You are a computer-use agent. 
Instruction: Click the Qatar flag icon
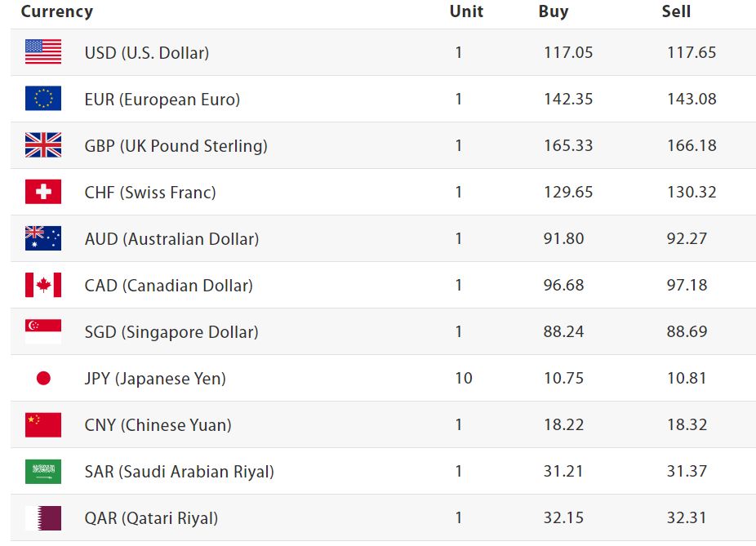coord(43,517)
